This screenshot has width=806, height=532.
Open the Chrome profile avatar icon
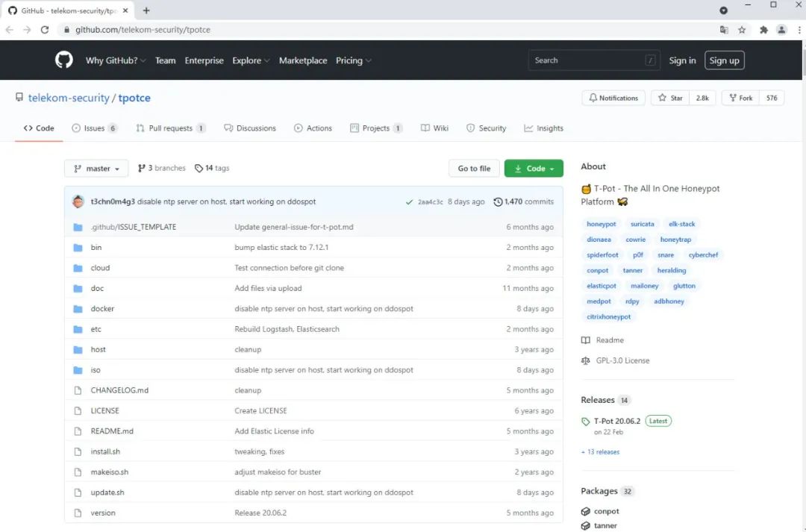click(781, 30)
